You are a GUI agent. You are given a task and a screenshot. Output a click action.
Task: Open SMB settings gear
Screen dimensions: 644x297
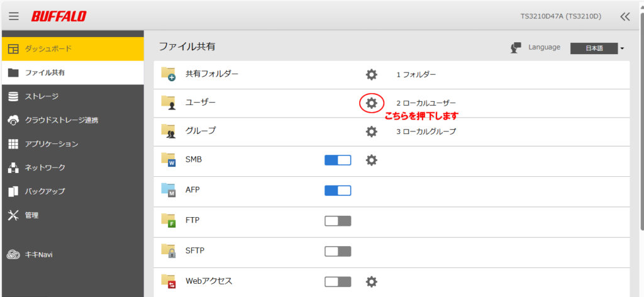[x=371, y=160]
